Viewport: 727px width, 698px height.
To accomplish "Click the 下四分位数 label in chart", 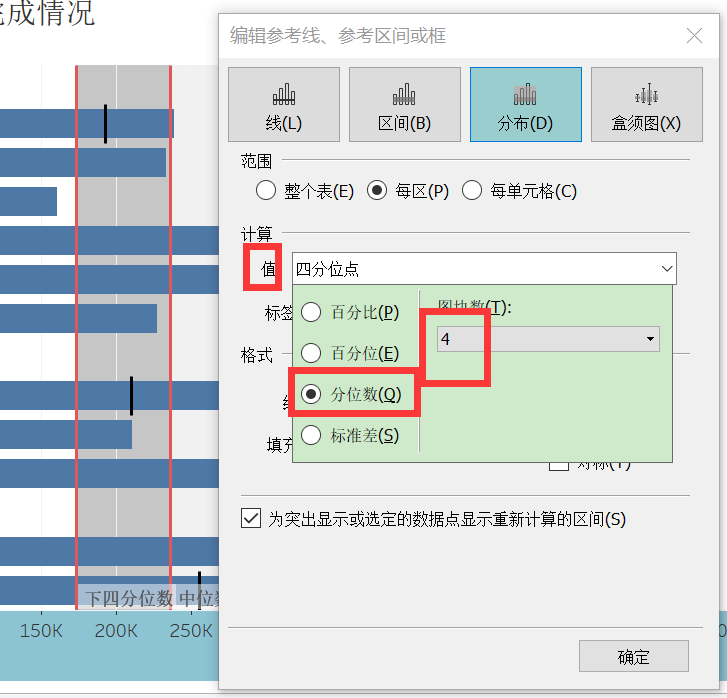I will click(x=128, y=598).
